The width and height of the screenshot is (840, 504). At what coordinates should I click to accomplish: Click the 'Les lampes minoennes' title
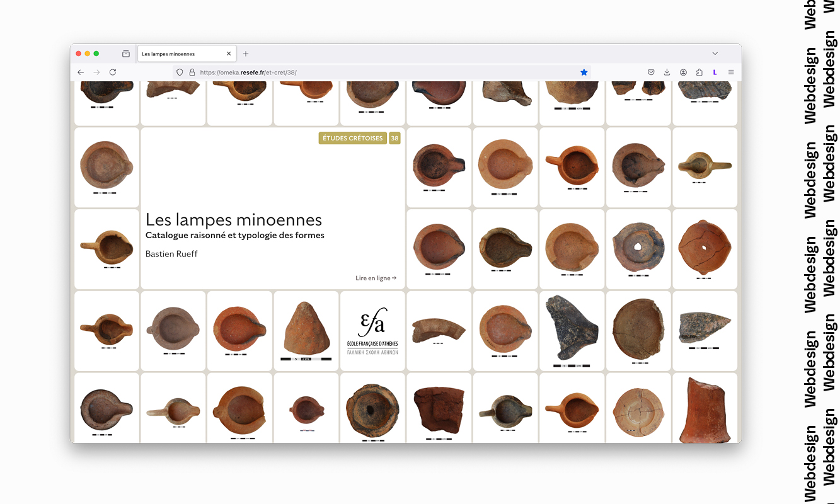(234, 220)
